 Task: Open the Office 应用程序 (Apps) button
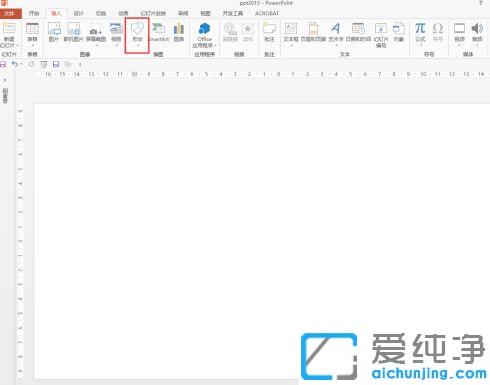tap(204, 35)
